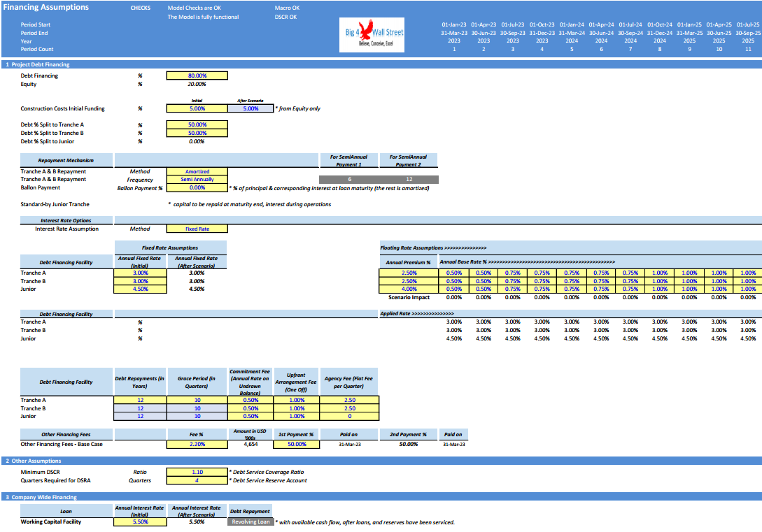Click the Revolving Loan debt repayment button
The image size is (762, 532).
[251, 522]
